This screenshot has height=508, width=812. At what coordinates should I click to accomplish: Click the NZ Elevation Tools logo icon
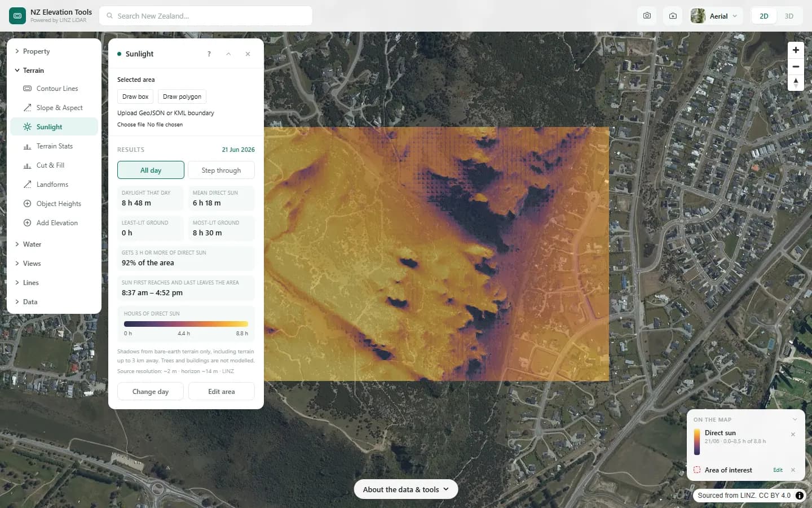[x=17, y=16]
